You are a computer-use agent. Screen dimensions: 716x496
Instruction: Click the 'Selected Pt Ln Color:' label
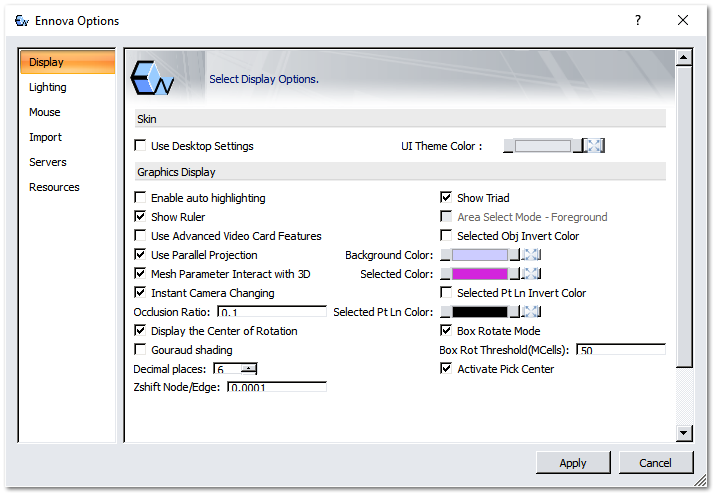(x=383, y=312)
